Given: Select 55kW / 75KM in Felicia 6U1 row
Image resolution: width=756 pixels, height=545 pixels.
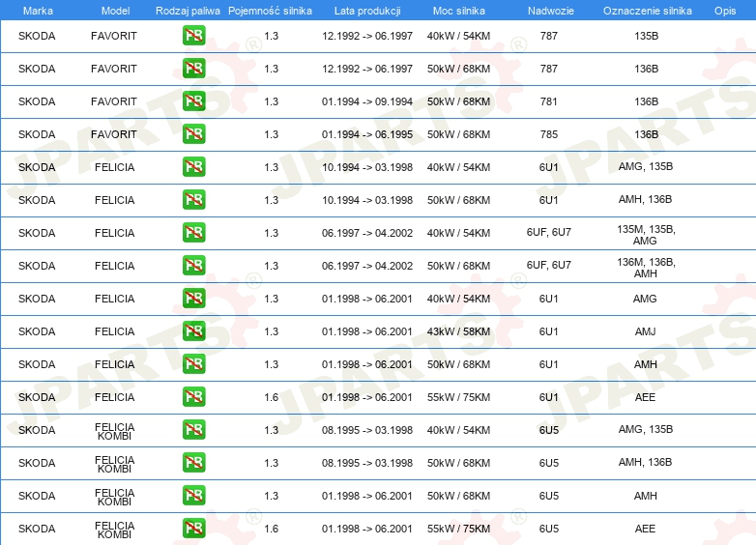Looking at the screenshot, I should tap(458, 397).
